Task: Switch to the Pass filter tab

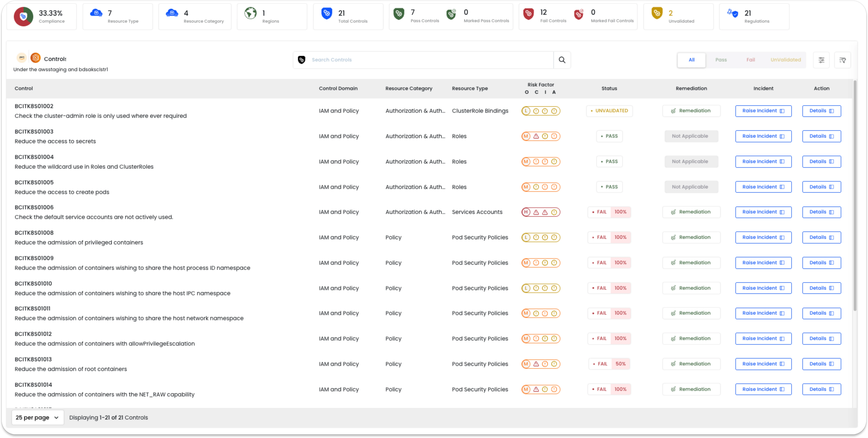Action: tap(721, 60)
